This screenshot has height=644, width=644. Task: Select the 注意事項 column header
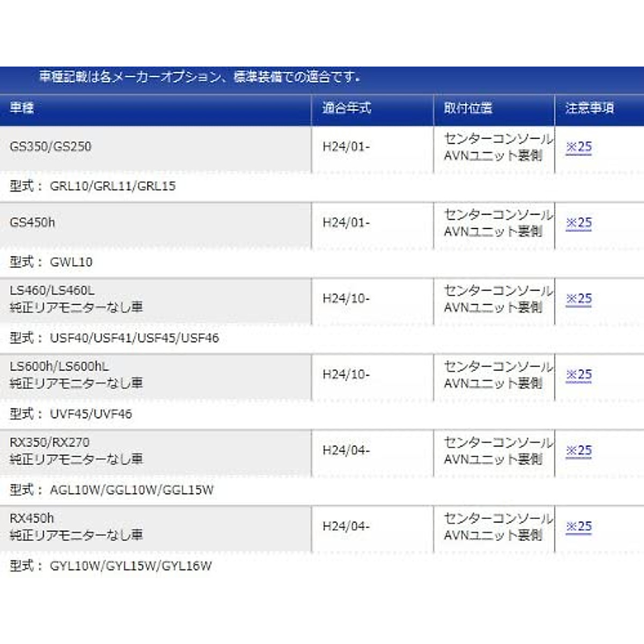click(589, 108)
